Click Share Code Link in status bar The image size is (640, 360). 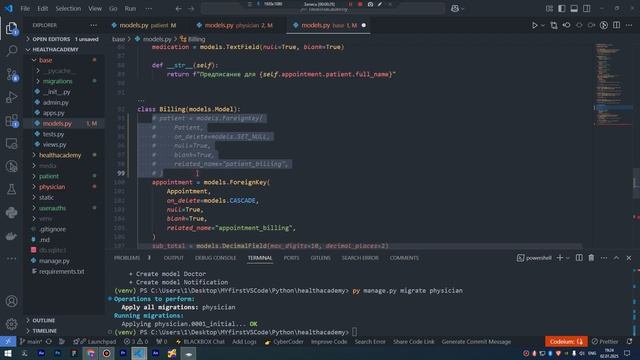(413, 342)
